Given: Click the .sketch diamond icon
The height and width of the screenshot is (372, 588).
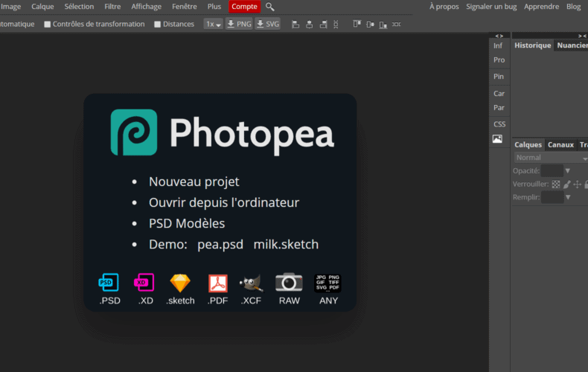Looking at the screenshot, I should [180, 283].
